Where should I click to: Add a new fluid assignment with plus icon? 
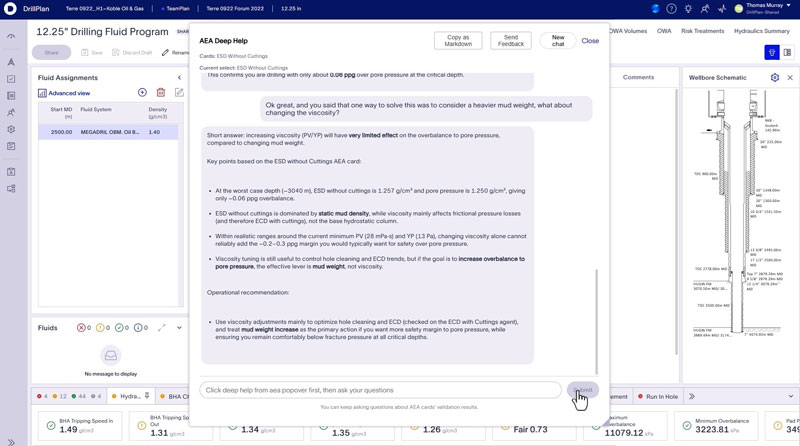click(142, 92)
